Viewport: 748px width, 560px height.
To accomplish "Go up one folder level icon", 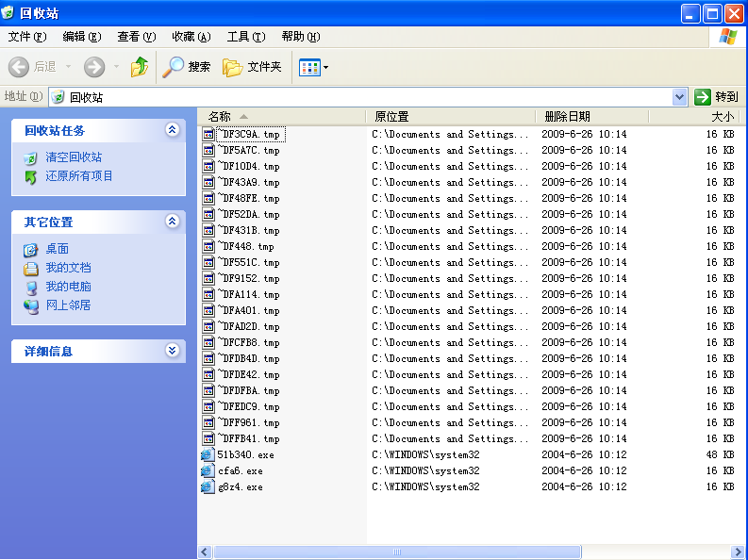I will (140, 67).
